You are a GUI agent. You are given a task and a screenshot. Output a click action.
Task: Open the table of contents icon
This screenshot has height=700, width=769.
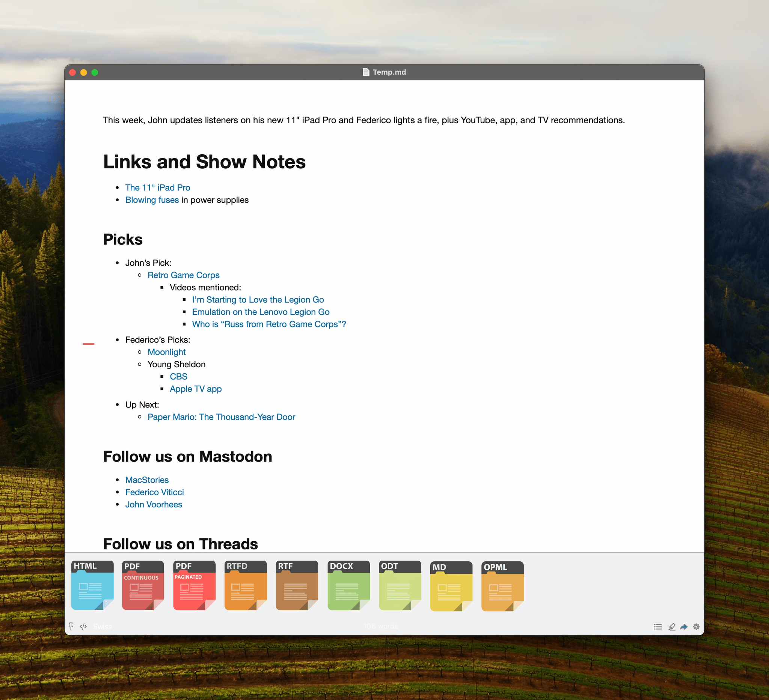click(x=657, y=627)
